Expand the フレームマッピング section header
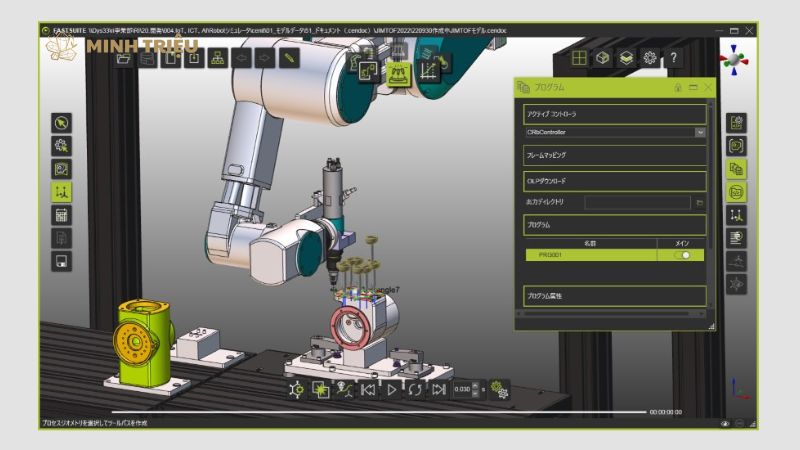This screenshot has width=800, height=450. click(x=615, y=155)
